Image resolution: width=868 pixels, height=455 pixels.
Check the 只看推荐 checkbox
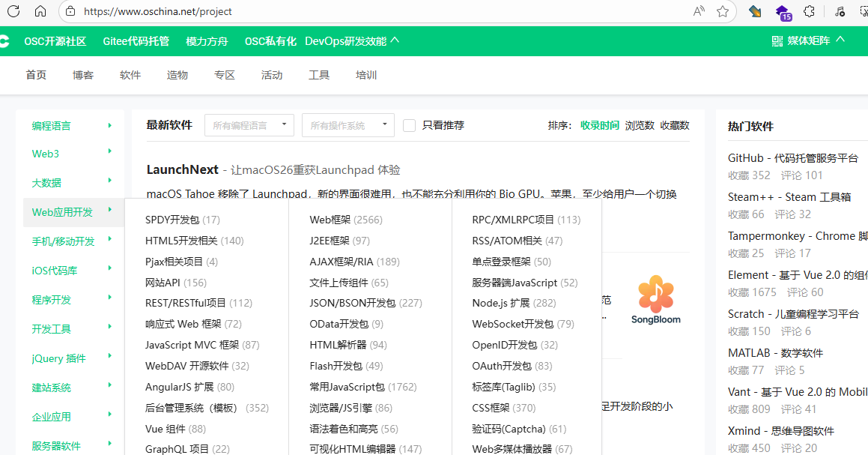point(409,126)
